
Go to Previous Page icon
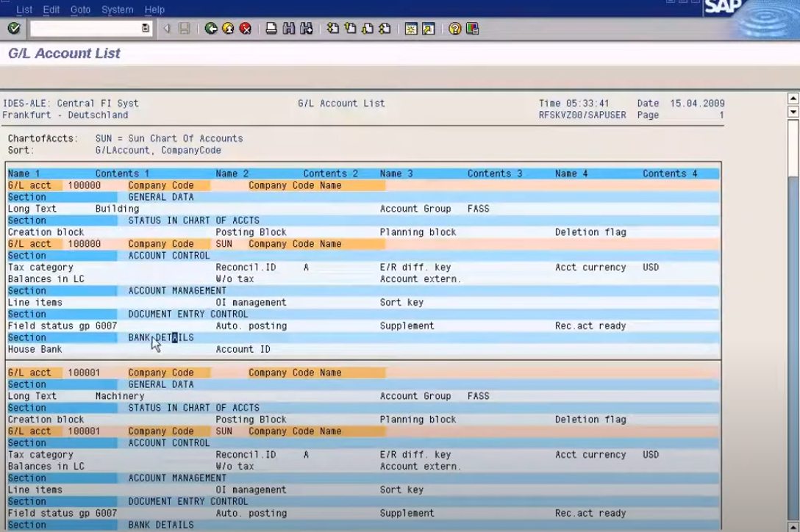click(350, 29)
